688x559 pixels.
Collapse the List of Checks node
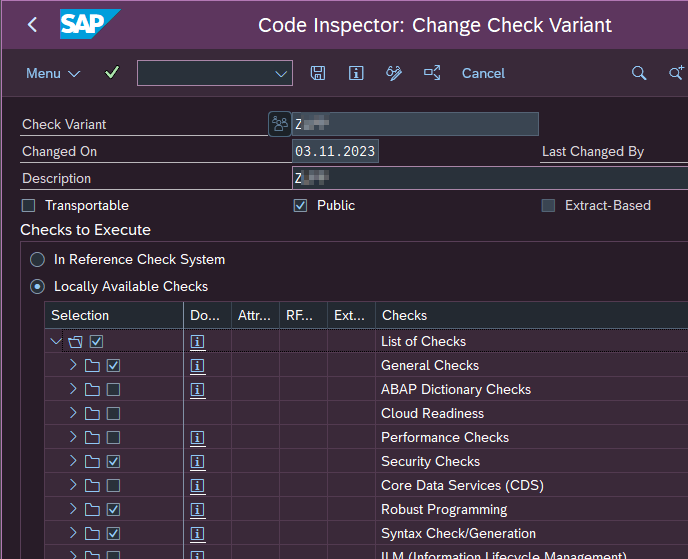point(56,341)
